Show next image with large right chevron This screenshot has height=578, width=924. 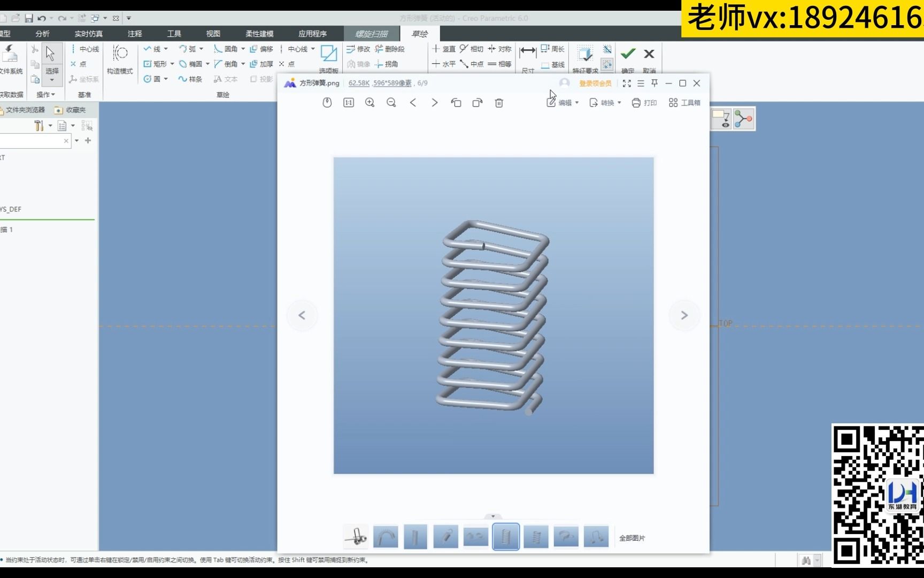[x=684, y=315]
